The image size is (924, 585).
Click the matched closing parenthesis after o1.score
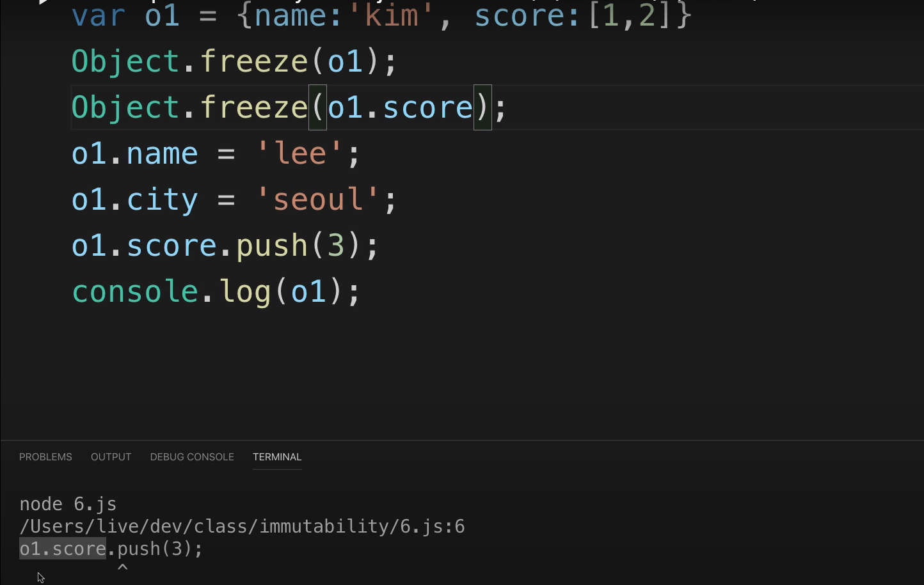pos(481,107)
